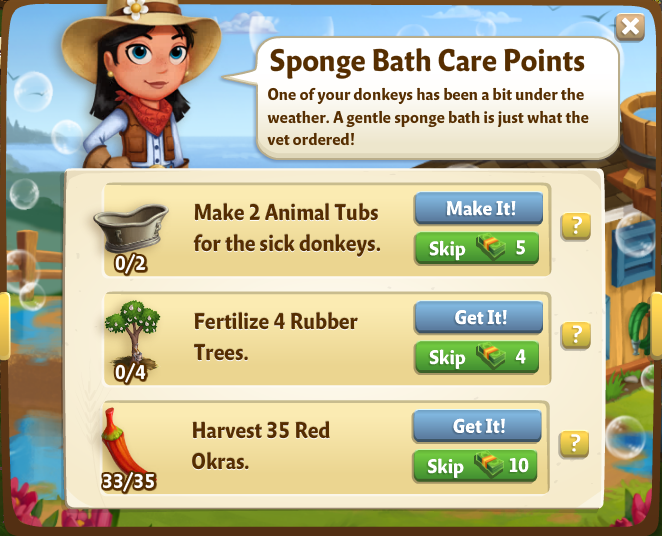This screenshot has width=662, height=536.
Task: Skip Red Okras task for 10 cash
Action: click(475, 466)
